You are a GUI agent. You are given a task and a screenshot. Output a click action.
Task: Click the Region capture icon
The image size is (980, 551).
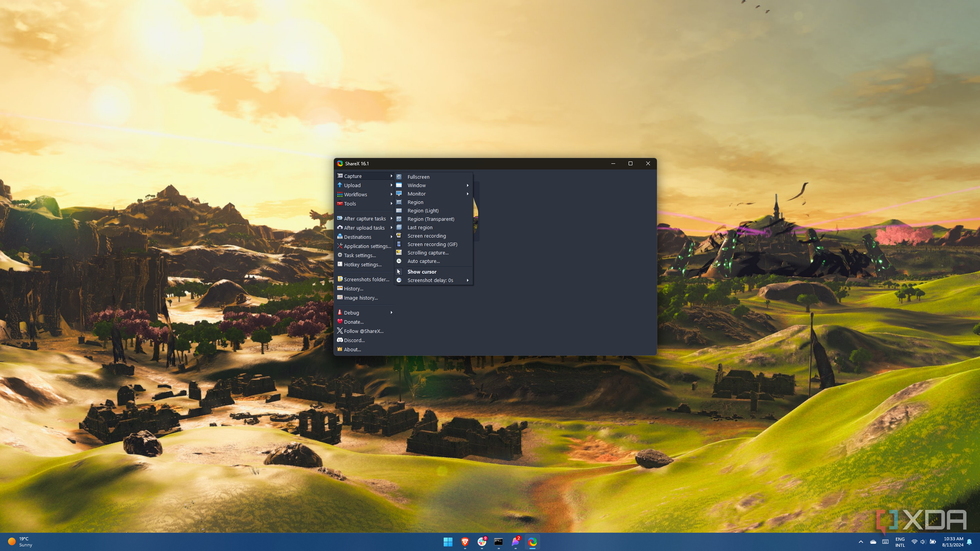pyautogui.click(x=399, y=202)
